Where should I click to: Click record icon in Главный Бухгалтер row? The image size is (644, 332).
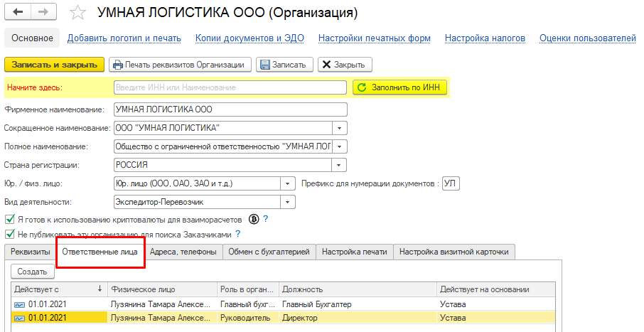(19, 305)
